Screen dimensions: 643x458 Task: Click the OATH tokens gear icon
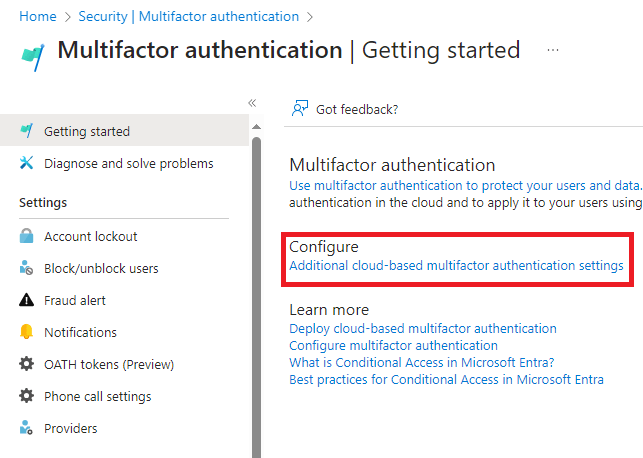(27, 365)
